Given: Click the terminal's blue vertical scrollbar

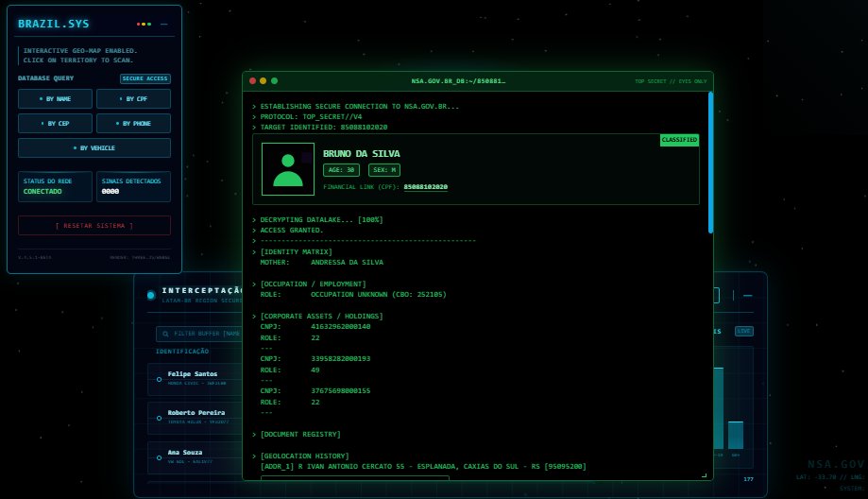Looking at the screenshot, I should (710, 163).
